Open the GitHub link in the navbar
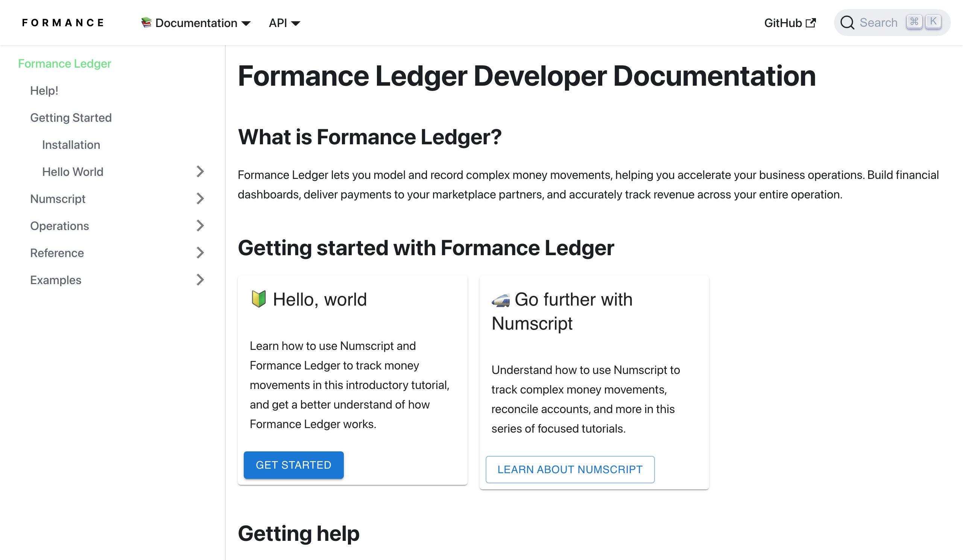The width and height of the screenshot is (963, 560). pos(790,23)
